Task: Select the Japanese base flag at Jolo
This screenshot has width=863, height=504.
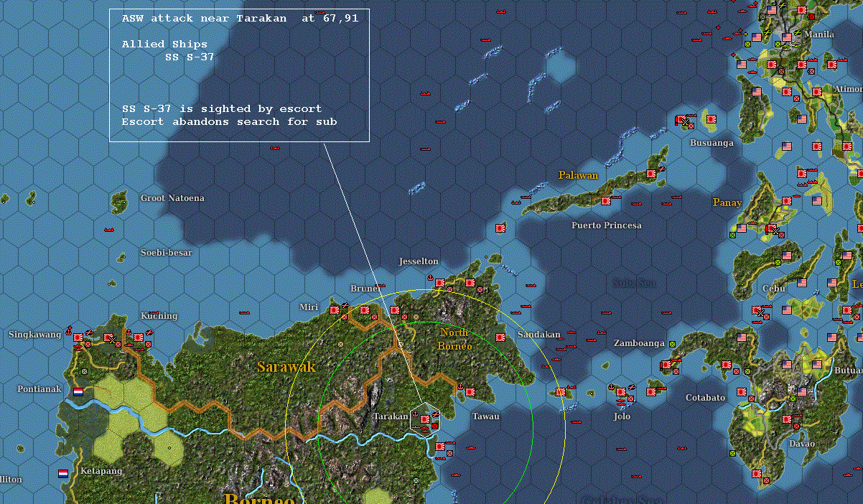Action: point(621,392)
